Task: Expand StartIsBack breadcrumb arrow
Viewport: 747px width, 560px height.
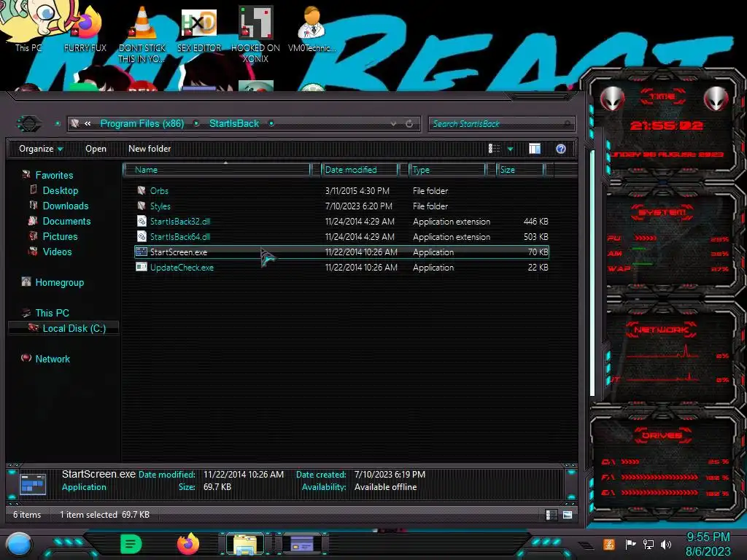Action: (x=271, y=123)
